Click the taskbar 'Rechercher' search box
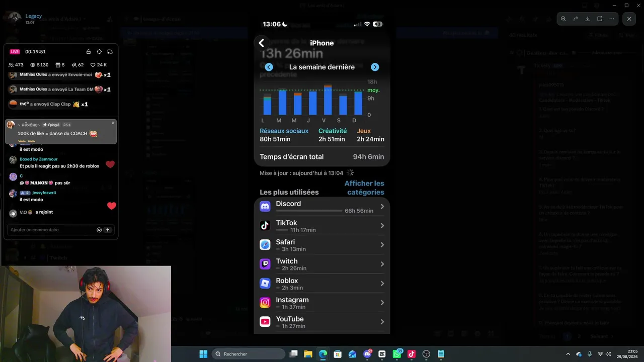 pos(249,354)
